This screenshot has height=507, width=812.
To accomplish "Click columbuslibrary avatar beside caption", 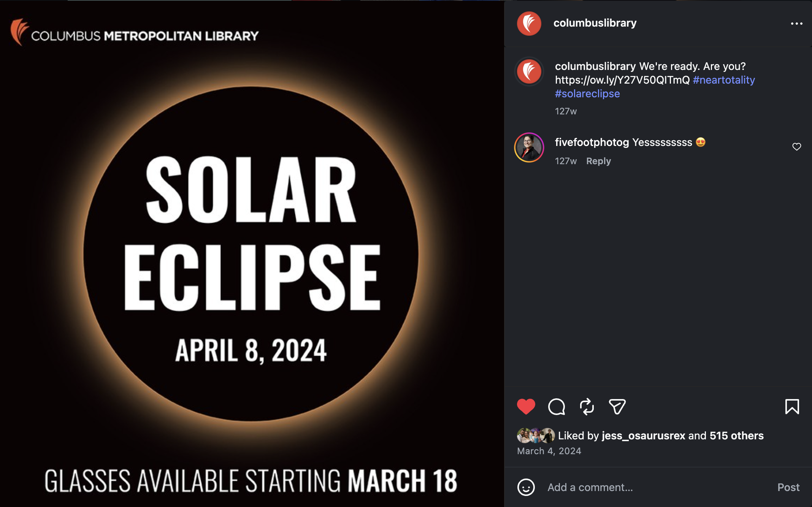I will [529, 71].
